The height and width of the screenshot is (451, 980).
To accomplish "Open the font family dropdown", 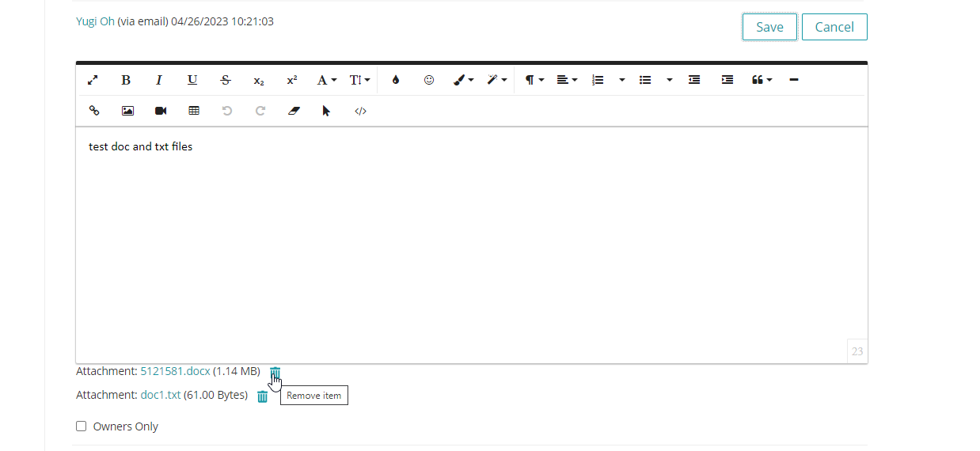I will [x=326, y=80].
